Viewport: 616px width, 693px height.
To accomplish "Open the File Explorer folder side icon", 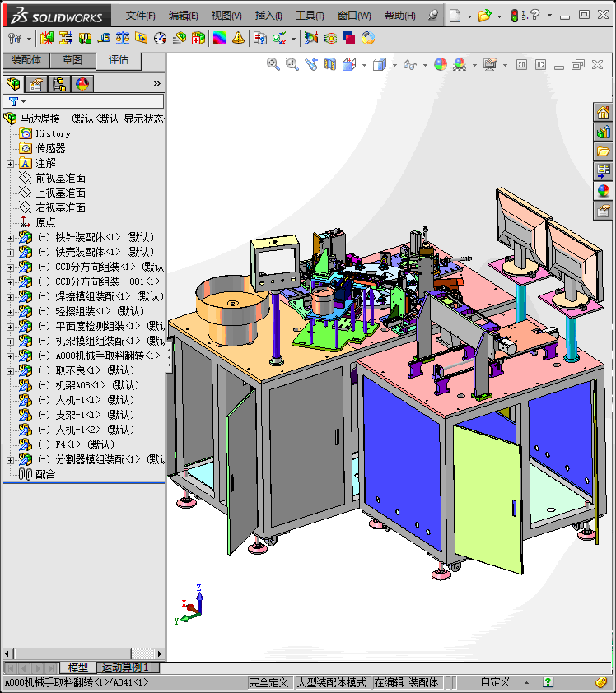I will coord(603,151).
